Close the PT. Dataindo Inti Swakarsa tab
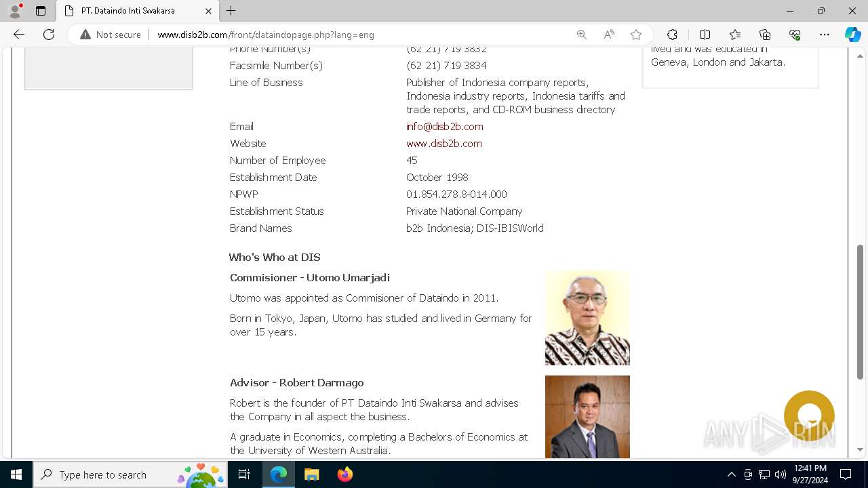This screenshot has width=868, height=488. tap(208, 11)
